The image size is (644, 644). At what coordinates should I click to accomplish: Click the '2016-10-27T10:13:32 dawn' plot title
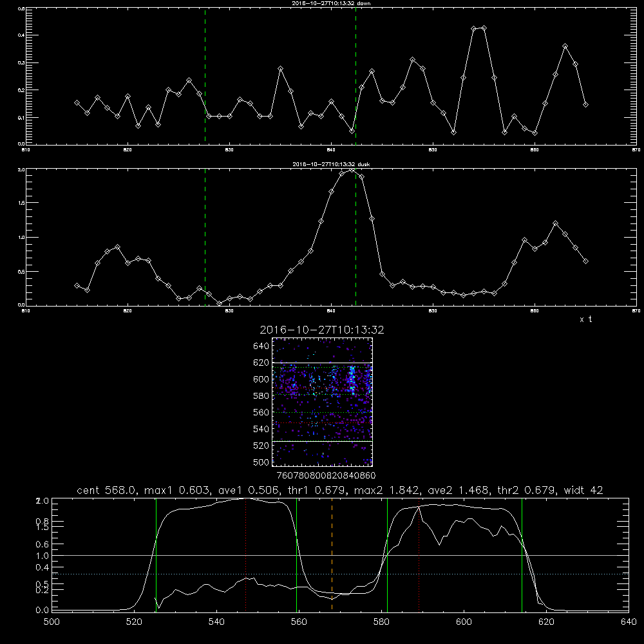[x=331, y=3]
